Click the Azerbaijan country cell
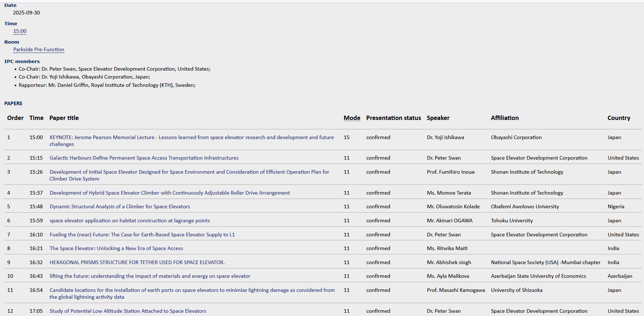This screenshot has height=316, width=644. click(x=620, y=276)
